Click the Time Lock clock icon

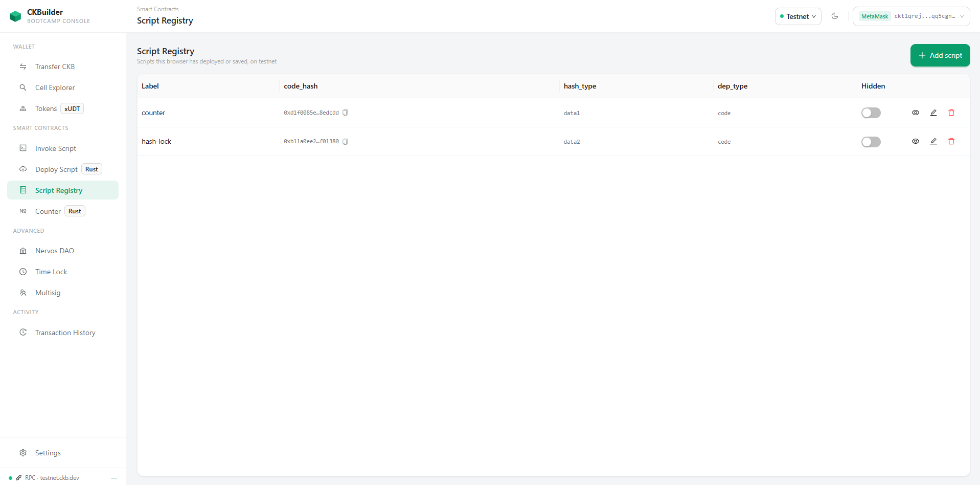23,272
